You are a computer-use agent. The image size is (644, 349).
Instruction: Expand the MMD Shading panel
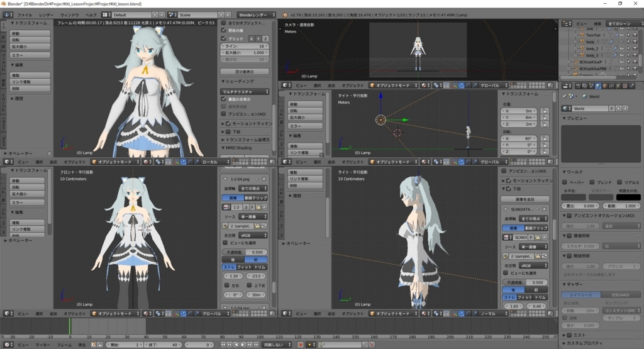pos(237,148)
